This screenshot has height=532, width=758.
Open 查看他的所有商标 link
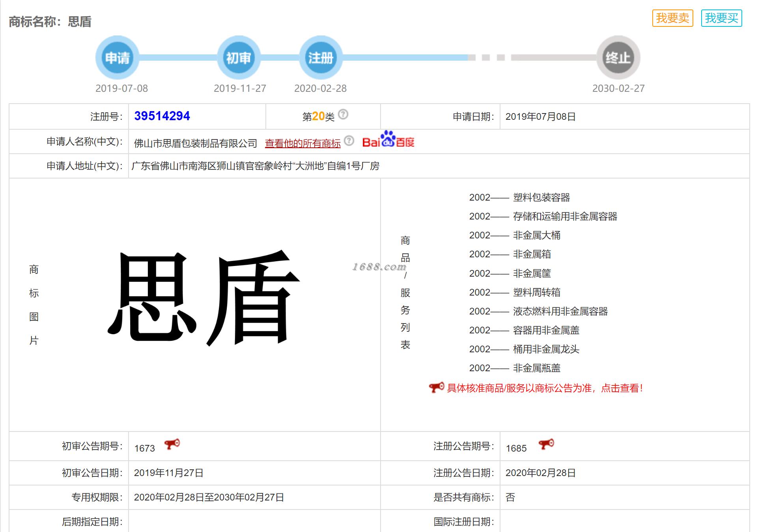click(302, 143)
